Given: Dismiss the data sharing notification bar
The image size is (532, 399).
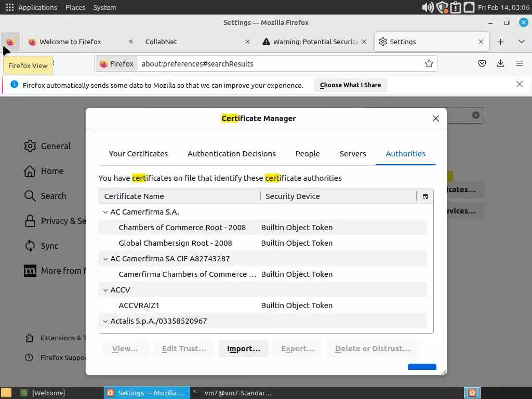Looking at the screenshot, I should point(520,84).
